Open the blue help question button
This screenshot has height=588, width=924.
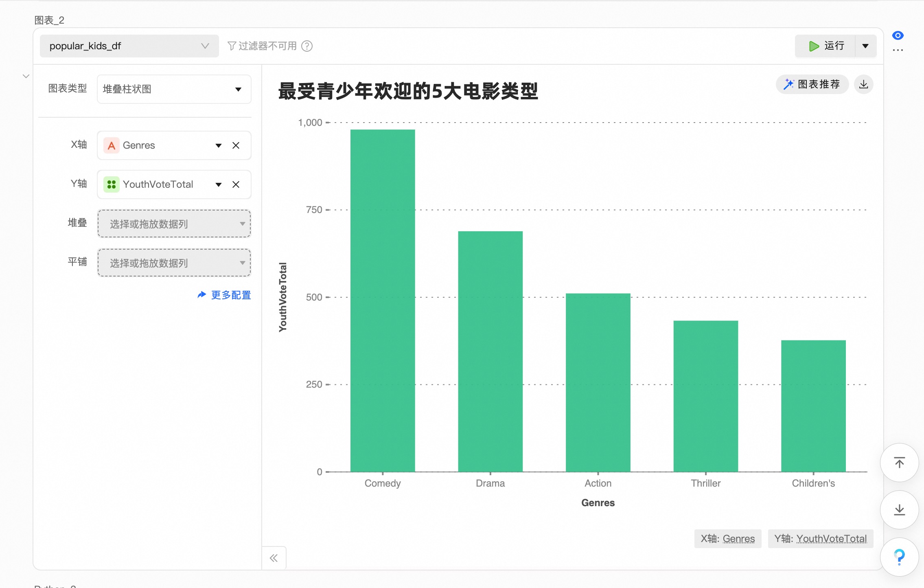(899, 557)
